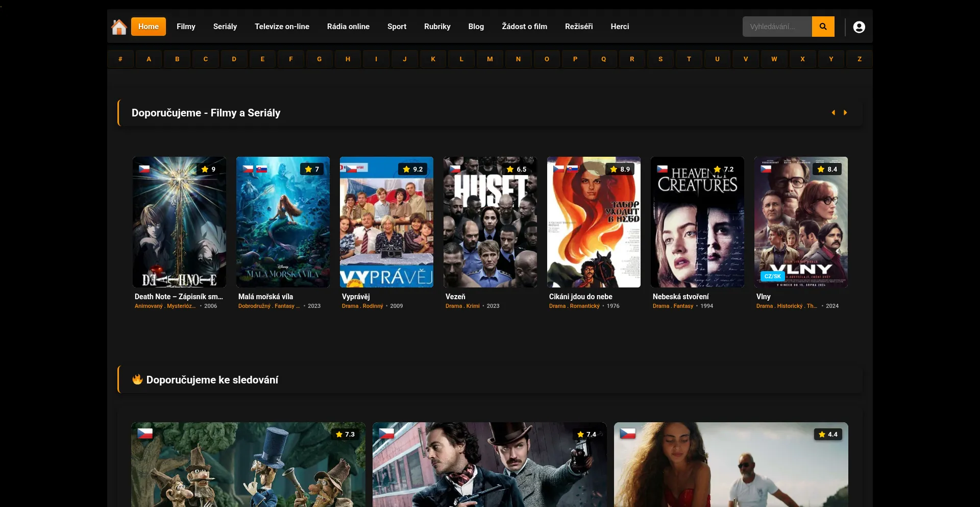
Task: Open the Seriály menu
Action: tap(225, 27)
